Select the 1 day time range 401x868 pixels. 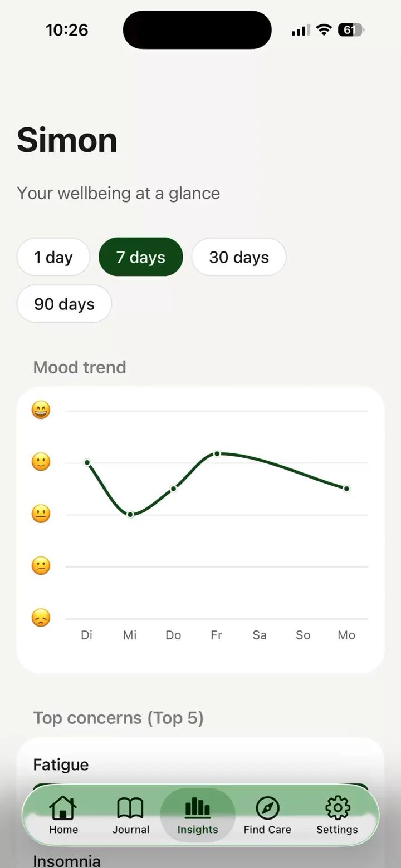coord(53,257)
